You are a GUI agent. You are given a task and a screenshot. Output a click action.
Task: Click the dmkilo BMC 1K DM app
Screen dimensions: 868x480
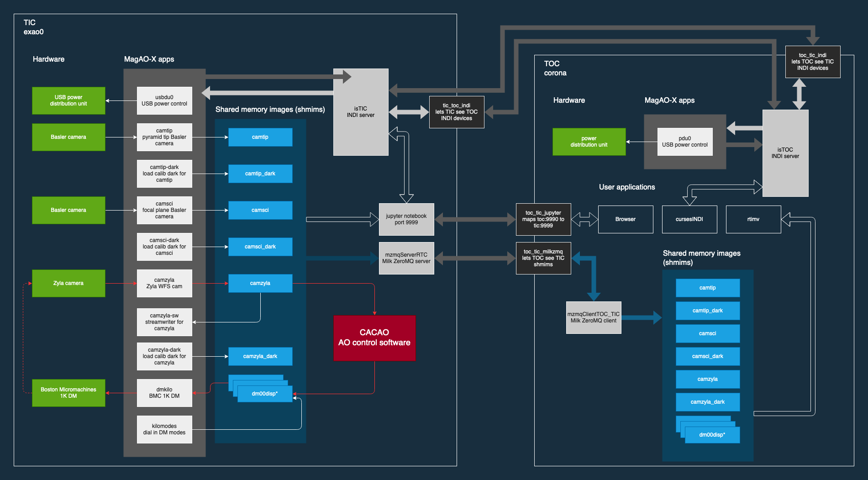[x=164, y=393]
